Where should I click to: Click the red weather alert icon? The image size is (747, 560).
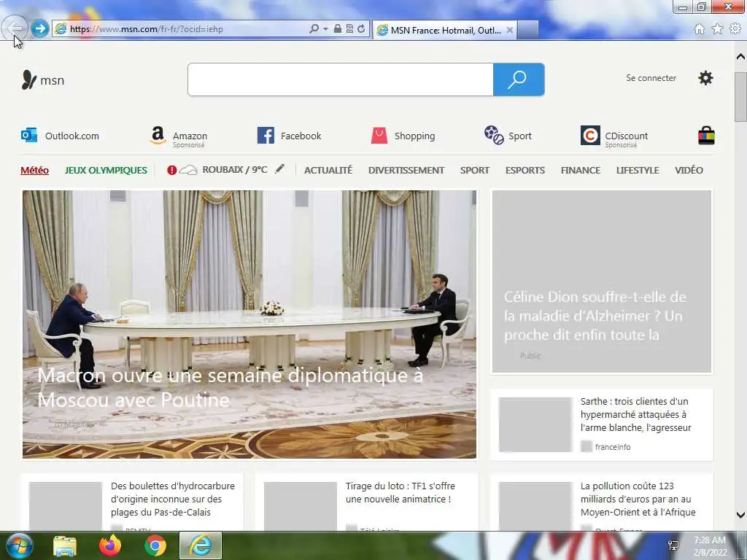click(171, 170)
